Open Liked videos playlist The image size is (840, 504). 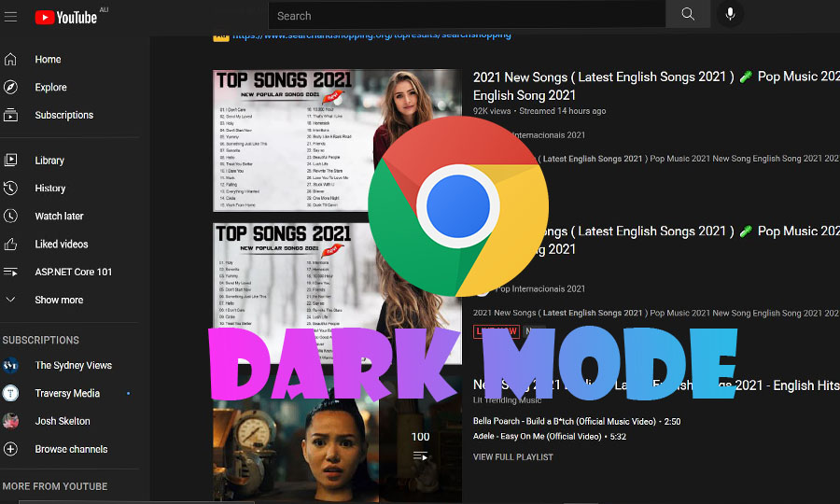coord(61,244)
